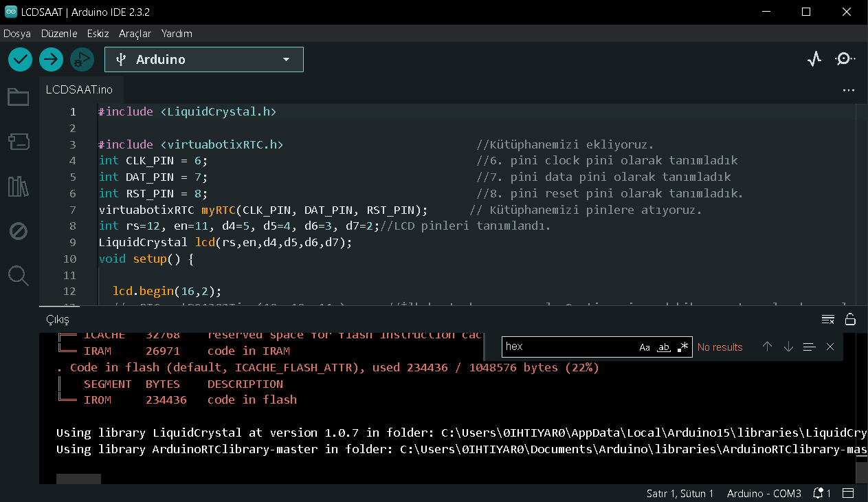Image resolution: width=868 pixels, height=502 pixels.
Task: Close the find widget
Action: tap(830, 347)
